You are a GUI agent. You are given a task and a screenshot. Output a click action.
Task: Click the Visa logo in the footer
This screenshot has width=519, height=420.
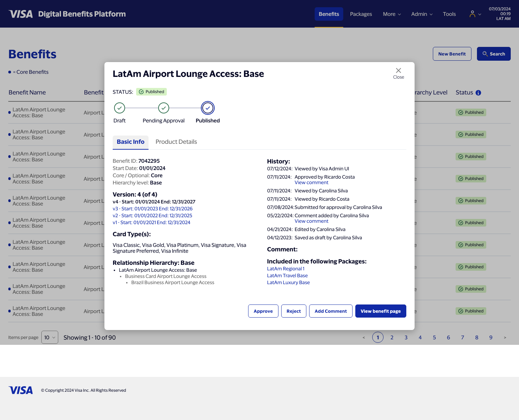coord(21,390)
